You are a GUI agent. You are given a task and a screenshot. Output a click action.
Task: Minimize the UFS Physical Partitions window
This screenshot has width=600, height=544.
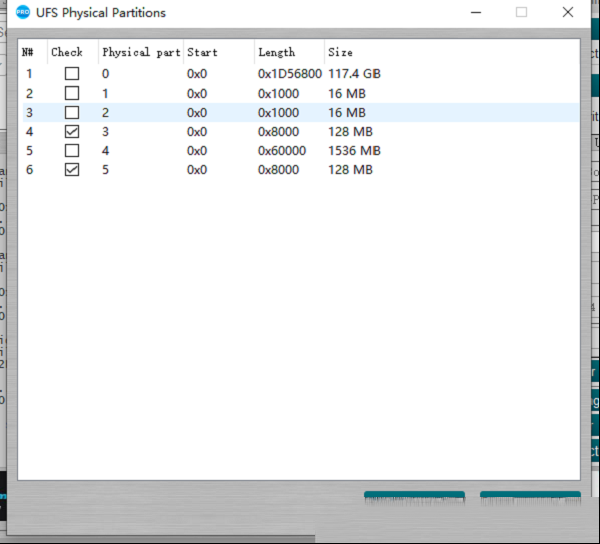476,12
